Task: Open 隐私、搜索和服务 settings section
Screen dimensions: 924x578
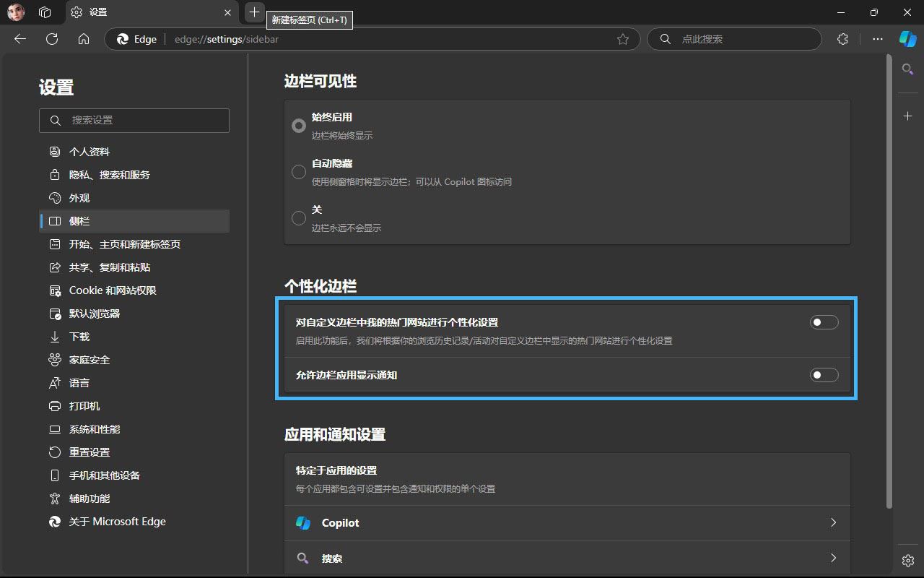Action: pyautogui.click(x=109, y=175)
